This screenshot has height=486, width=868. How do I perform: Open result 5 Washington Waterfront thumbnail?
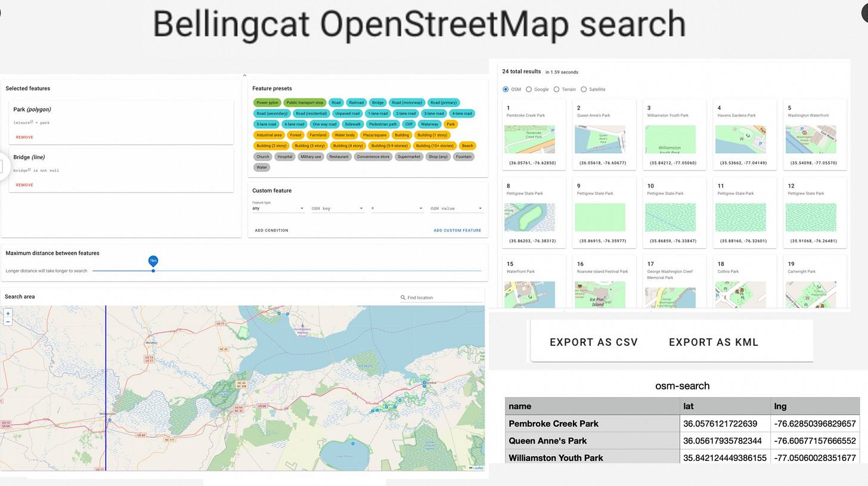pos(811,140)
